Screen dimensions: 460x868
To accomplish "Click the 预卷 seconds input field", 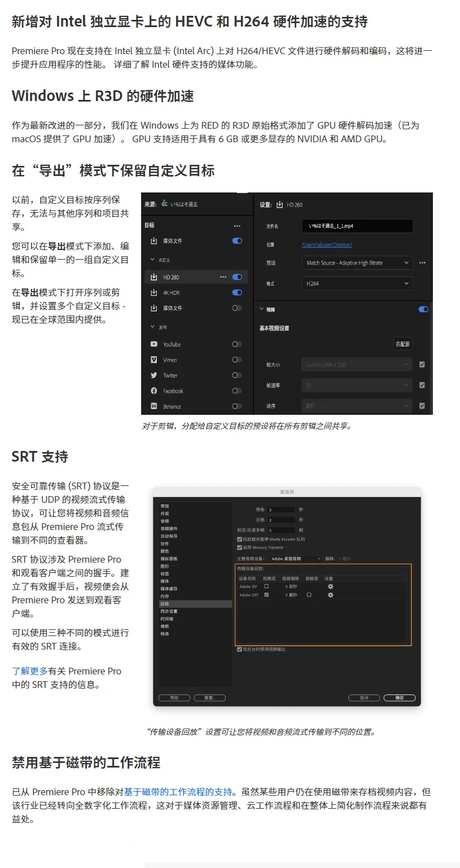I will point(281,510).
